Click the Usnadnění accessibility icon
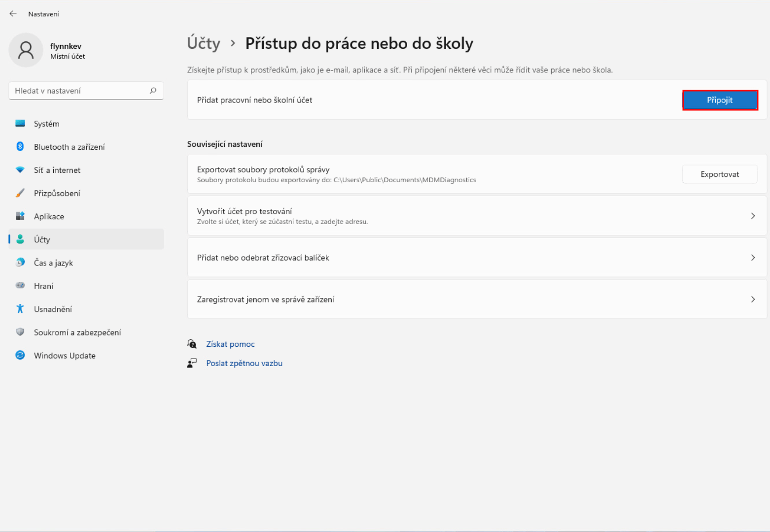 [x=20, y=309]
